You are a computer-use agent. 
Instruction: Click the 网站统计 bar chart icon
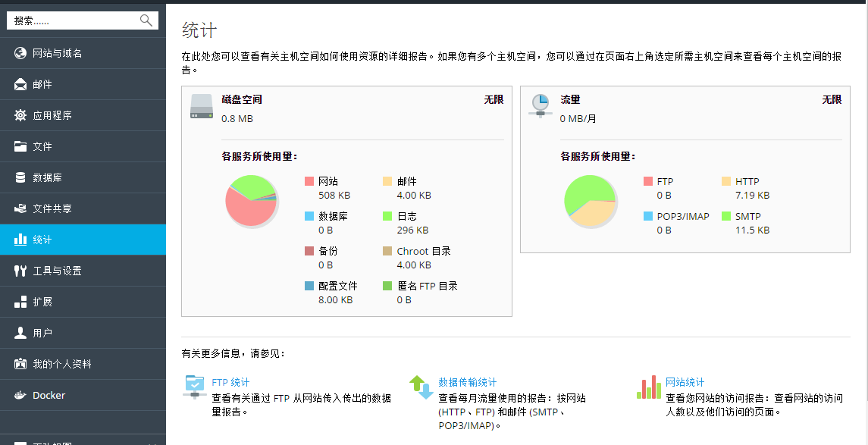pos(649,387)
